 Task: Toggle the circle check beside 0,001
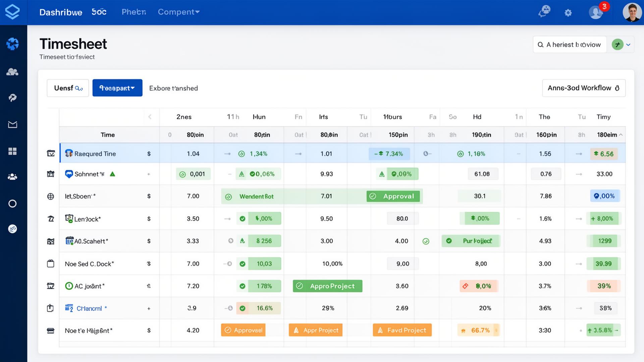tap(182, 174)
